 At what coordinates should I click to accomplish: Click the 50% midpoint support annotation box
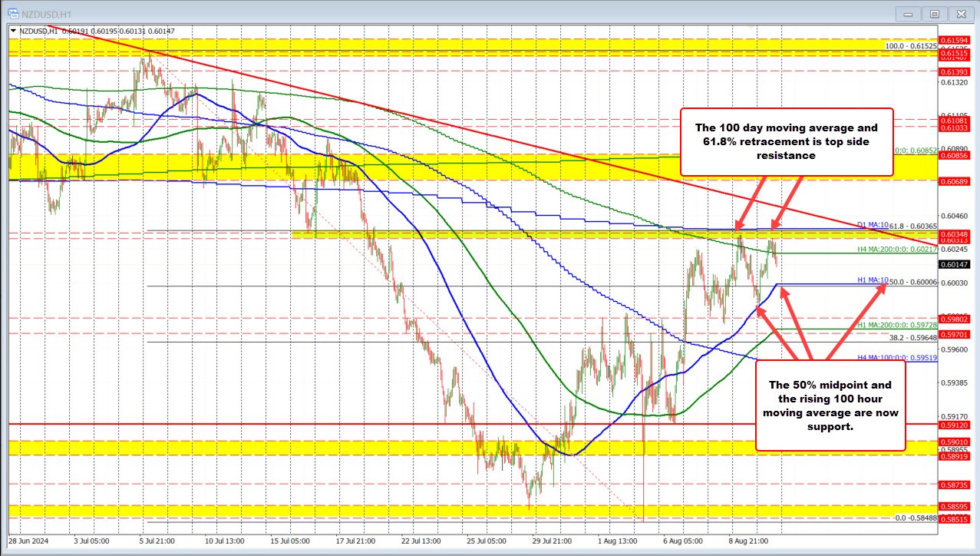pyautogui.click(x=830, y=405)
